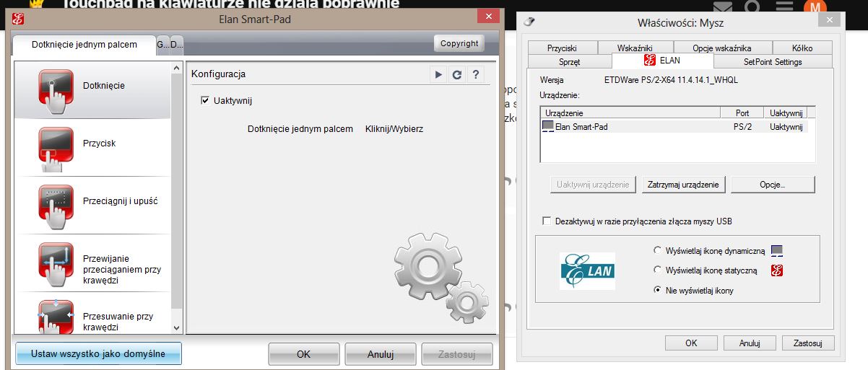Screen dimensions: 868x370
Task: Select Nie wyświetlaj ikony option
Action: coord(657,291)
